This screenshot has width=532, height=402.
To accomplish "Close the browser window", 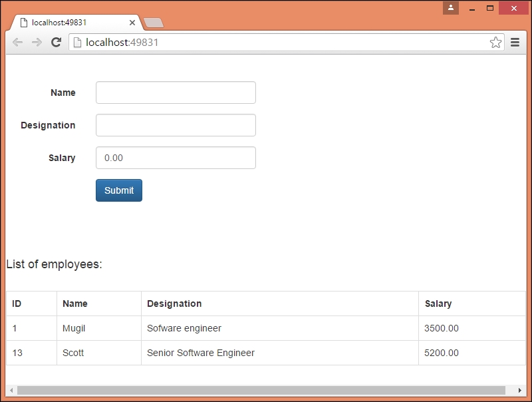I will click(x=514, y=8).
